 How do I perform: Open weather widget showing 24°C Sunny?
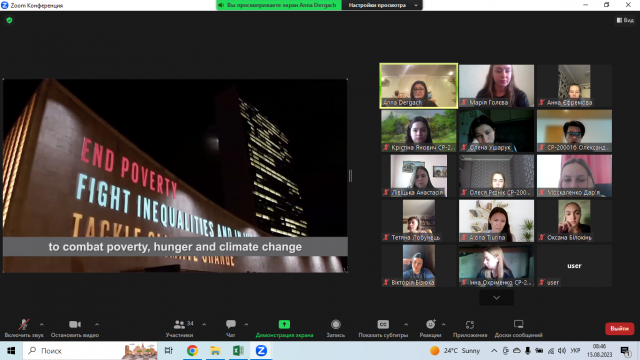(455, 351)
